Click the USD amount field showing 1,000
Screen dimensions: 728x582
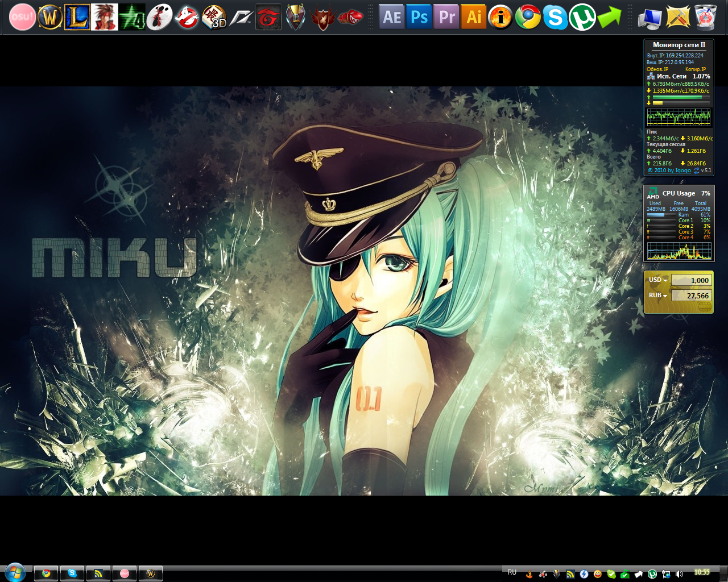pyautogui.click(x=691, y=280)
